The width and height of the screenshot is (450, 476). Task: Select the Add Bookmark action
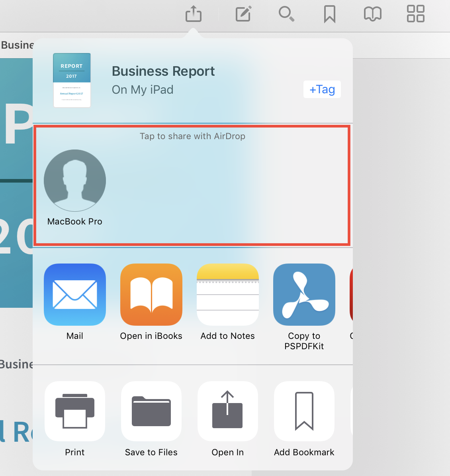tap(304, 411)
